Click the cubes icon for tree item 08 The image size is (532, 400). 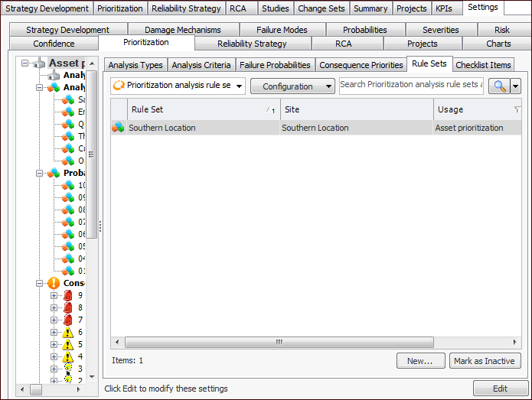(x=68, y=210)
